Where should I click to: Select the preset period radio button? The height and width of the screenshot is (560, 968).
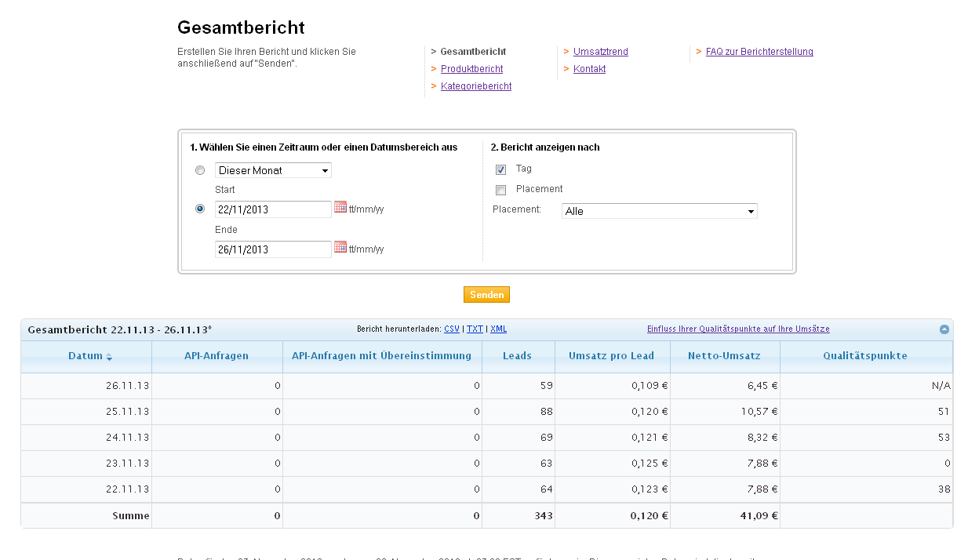(x=200, y=170)
